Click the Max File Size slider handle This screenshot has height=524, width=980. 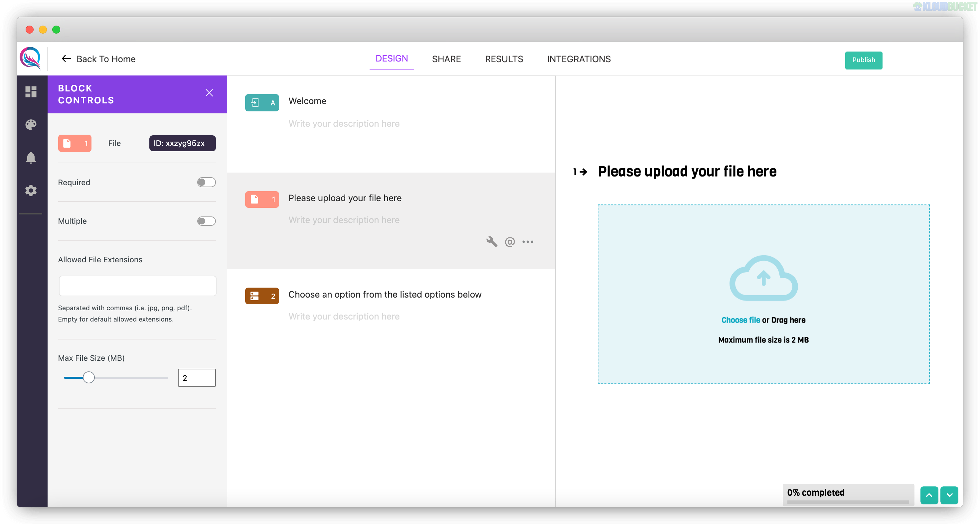click(x=88, y=378)
